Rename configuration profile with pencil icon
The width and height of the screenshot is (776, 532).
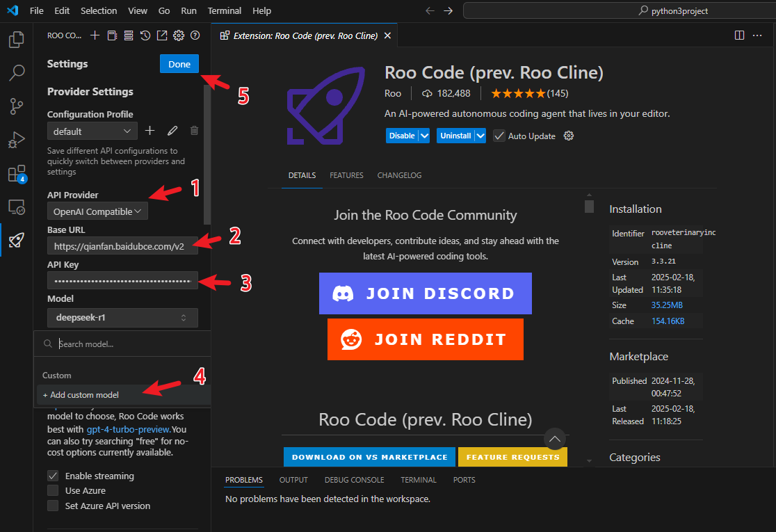[x=172, y=131]
